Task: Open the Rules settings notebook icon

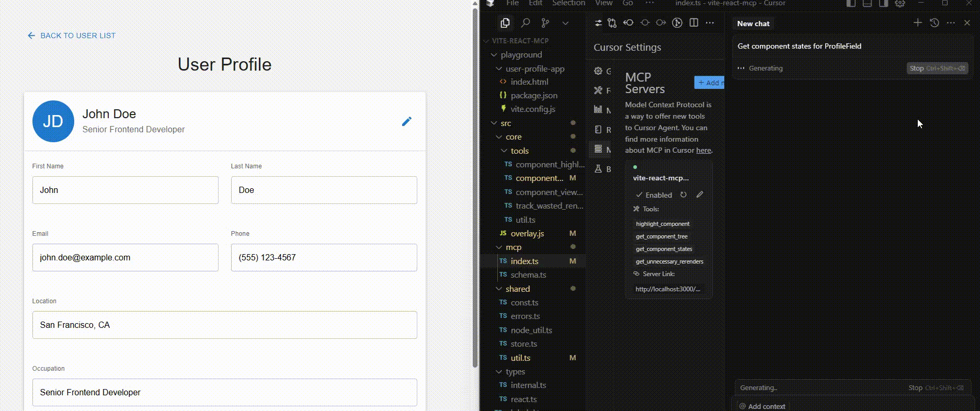Action: click(598, 130)
